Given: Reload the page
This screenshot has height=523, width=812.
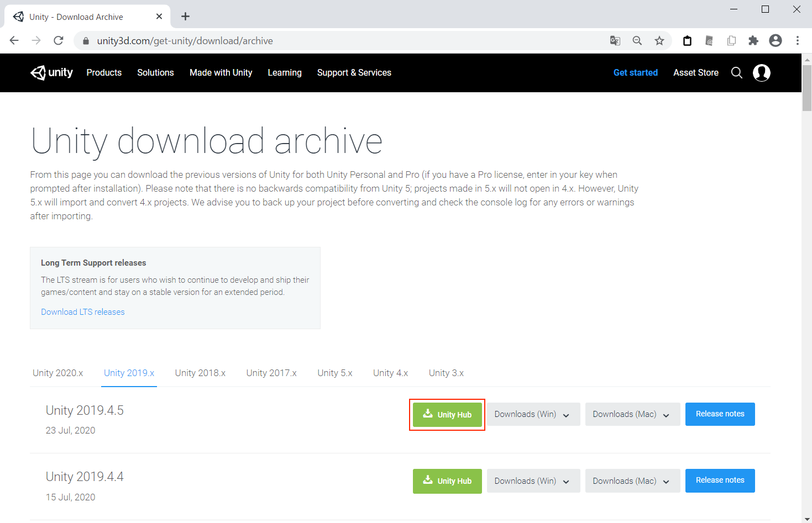Looking at the screenshot, I should (59, 41).
